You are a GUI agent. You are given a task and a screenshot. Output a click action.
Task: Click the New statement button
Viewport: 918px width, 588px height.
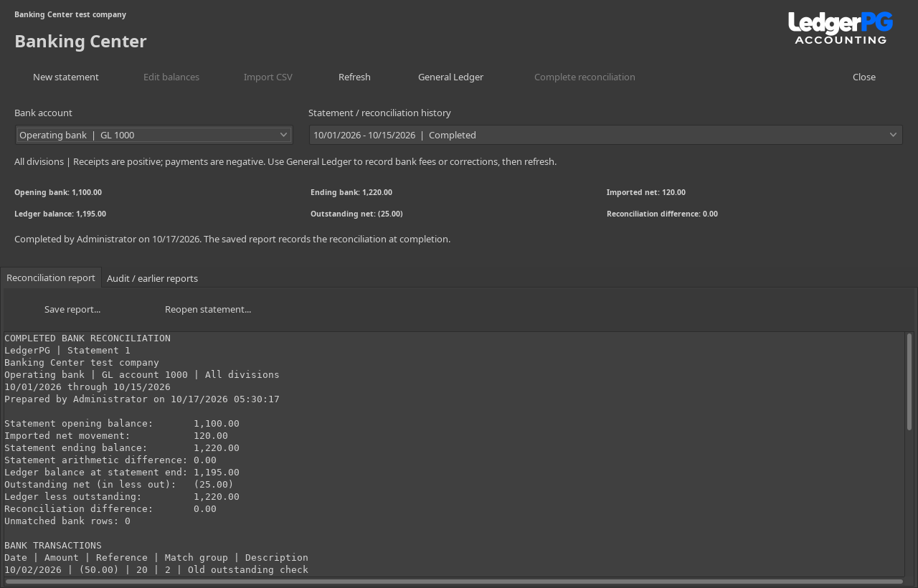click(66, 77)
